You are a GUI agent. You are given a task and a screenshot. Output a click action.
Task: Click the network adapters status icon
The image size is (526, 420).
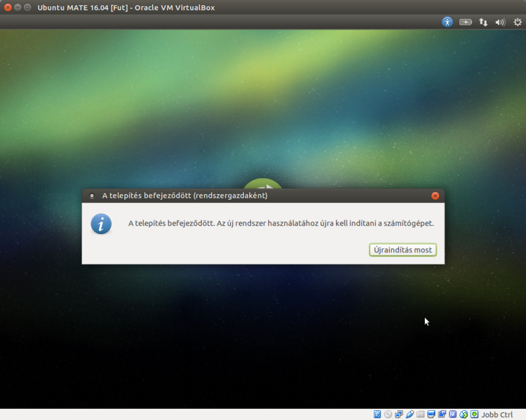pos(399,414)
